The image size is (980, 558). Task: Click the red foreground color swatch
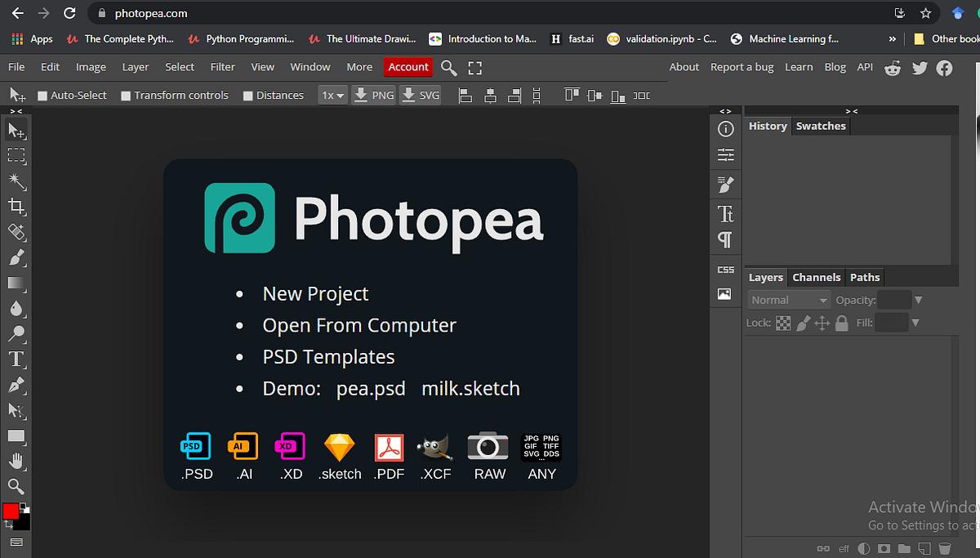click(11, 511)
